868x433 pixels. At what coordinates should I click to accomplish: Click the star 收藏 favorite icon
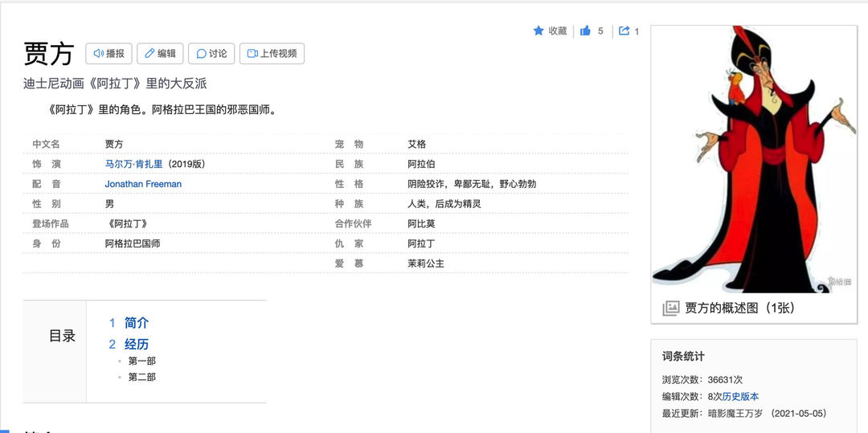click(x=538, y=31)
